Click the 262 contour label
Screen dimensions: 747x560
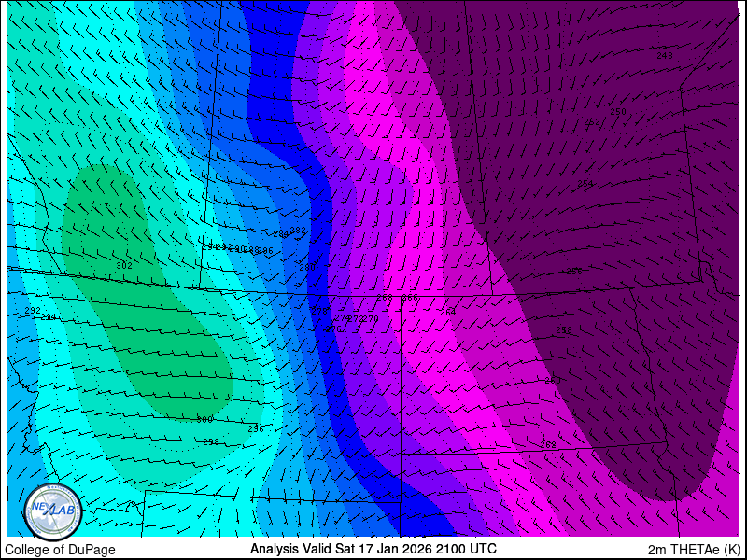548,444
